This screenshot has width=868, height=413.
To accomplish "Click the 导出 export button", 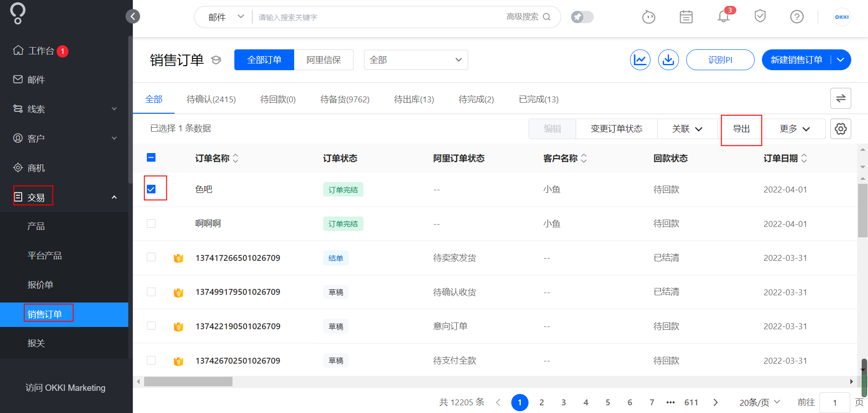I will pos(742,129).
